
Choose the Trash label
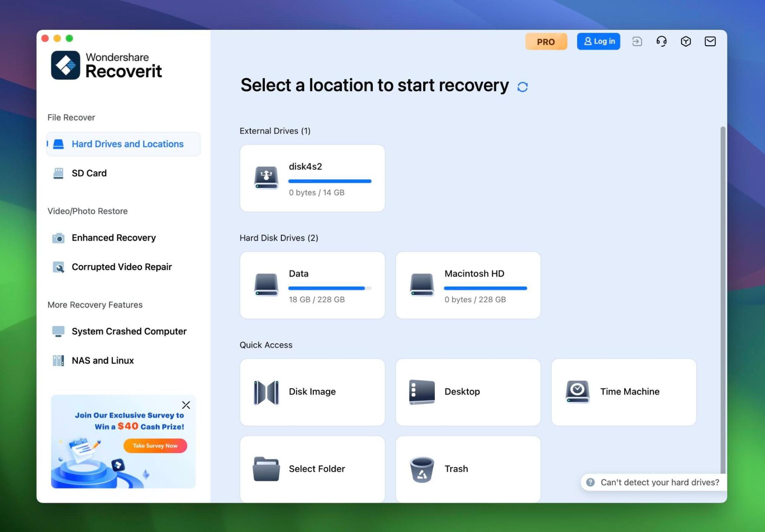tap(456, 469)
